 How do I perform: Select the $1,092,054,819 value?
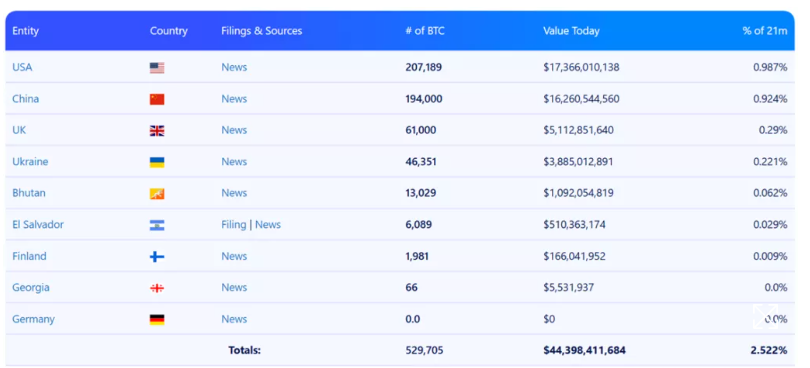click(579, 193)
